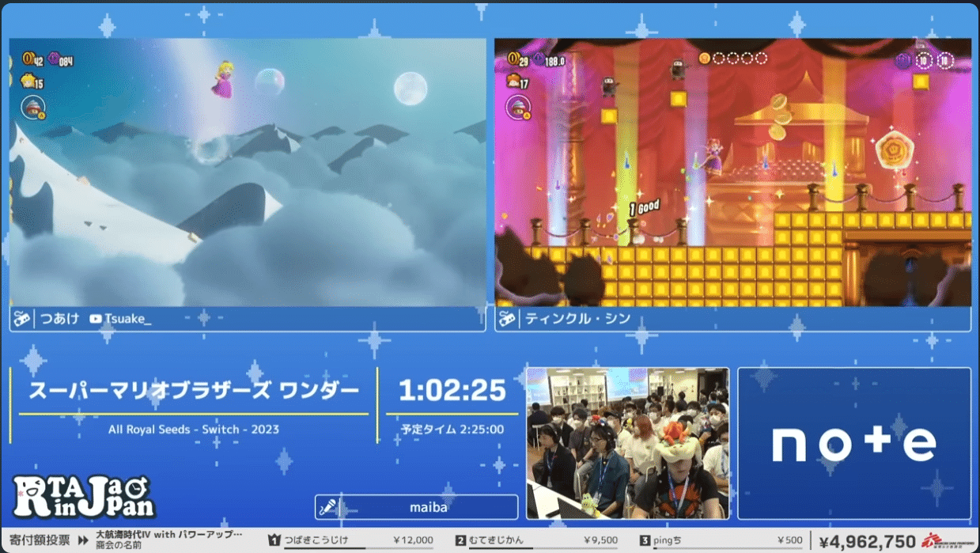This screenshot has width=980, height=553.
Task: Click the stored badge icon in left game
Action: click(33, 107)
